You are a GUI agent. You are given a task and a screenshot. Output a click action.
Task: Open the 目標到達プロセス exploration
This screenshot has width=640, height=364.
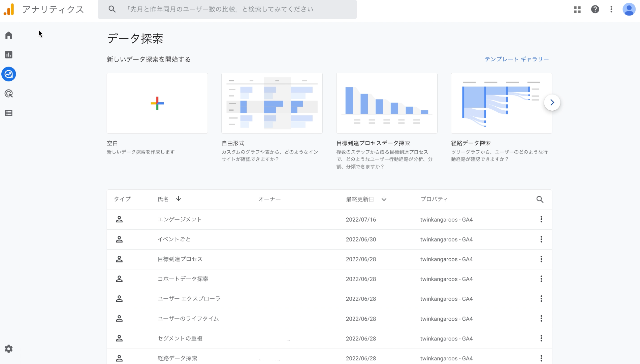click(x=180, y=259)
